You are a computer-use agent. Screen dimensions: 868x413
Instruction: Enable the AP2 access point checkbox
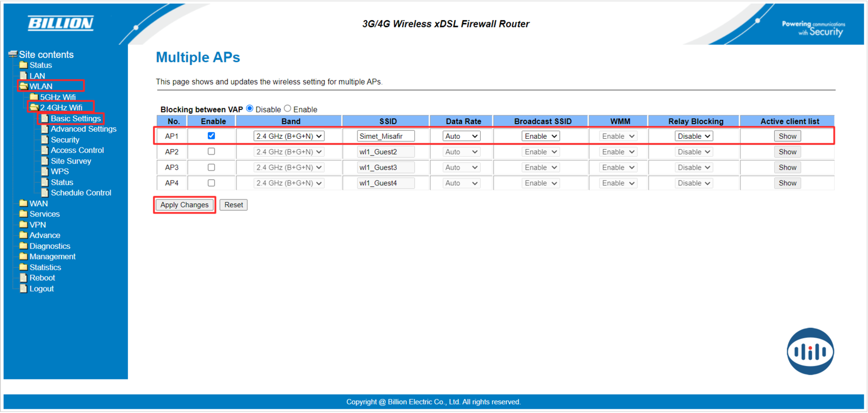click(x=211, y=152)
